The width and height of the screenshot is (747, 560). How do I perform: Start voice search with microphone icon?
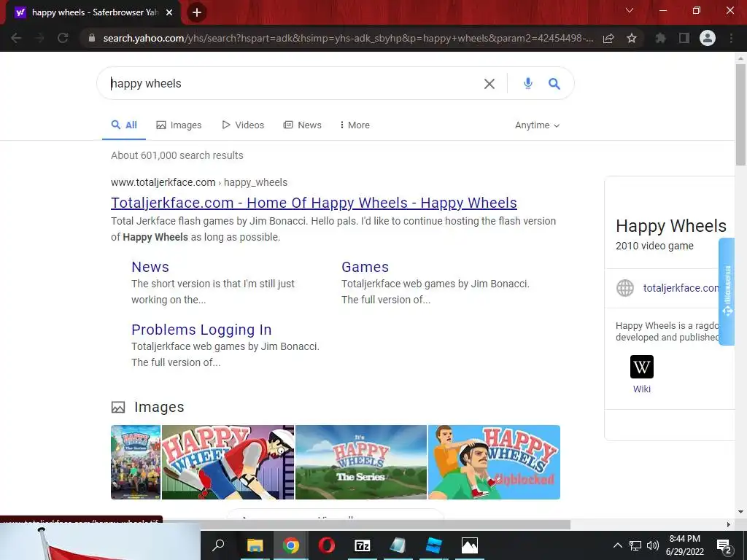527,83
